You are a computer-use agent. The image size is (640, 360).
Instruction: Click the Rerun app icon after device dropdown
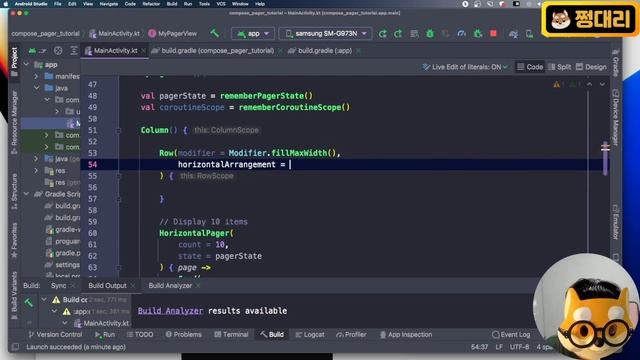382,33
